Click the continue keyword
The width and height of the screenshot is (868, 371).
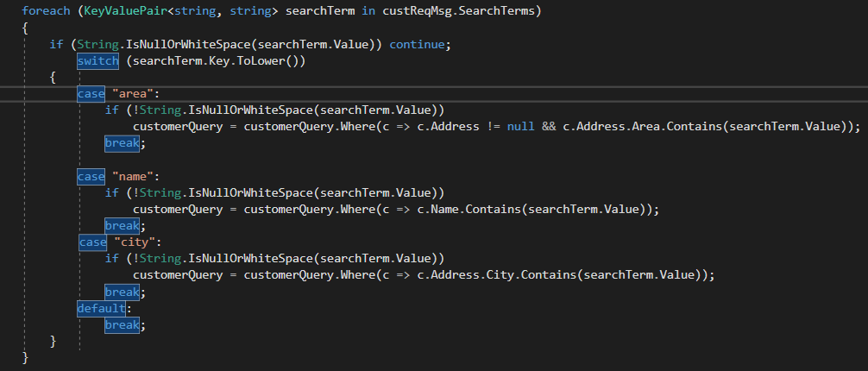point(418,43)
